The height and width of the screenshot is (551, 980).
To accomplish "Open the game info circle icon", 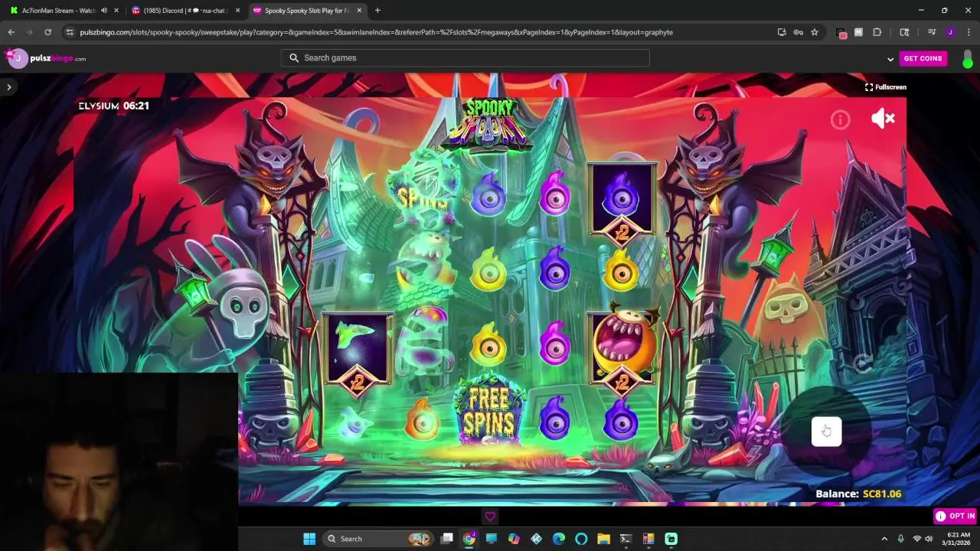I will pos(840,119).
